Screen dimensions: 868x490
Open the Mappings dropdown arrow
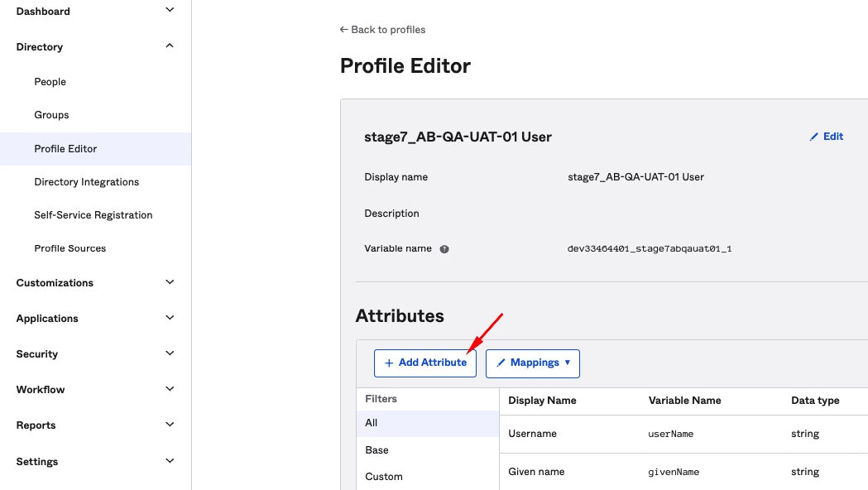coord(567,363)
